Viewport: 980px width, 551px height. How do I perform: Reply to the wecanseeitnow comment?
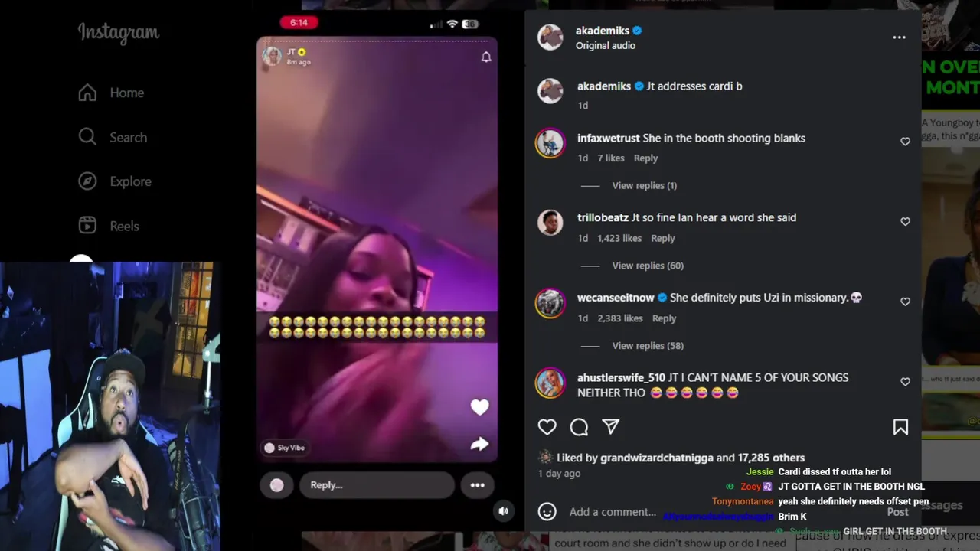pyautogui.click(x=664, y=318)
